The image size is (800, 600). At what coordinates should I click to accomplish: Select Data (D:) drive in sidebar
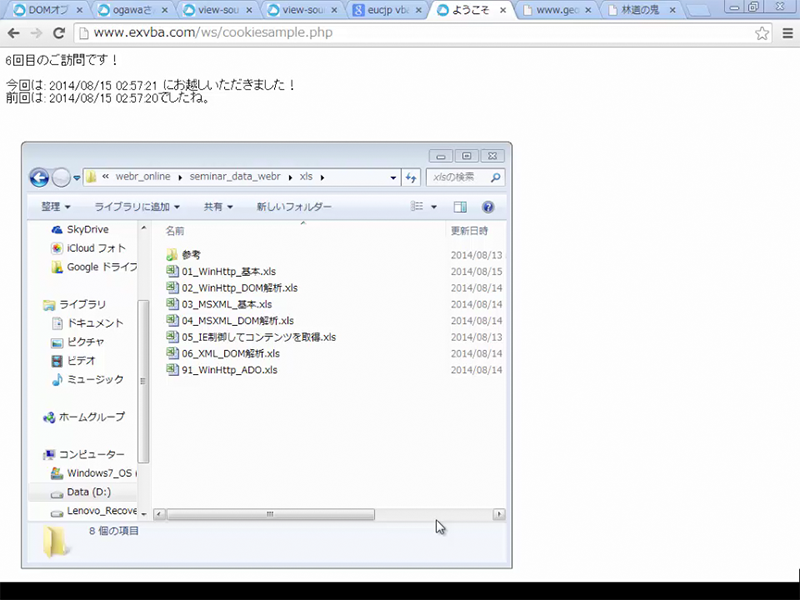(x=88, y=492)
